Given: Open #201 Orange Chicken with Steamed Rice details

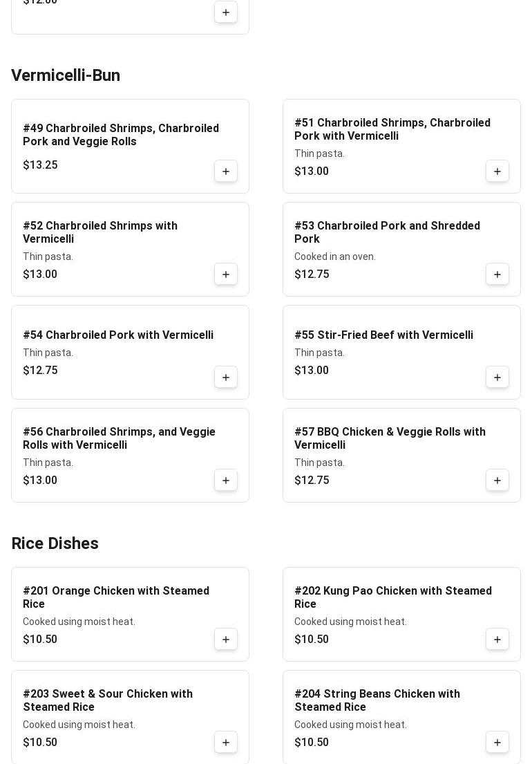Looking at the screenshot, I should pos(116,597).
